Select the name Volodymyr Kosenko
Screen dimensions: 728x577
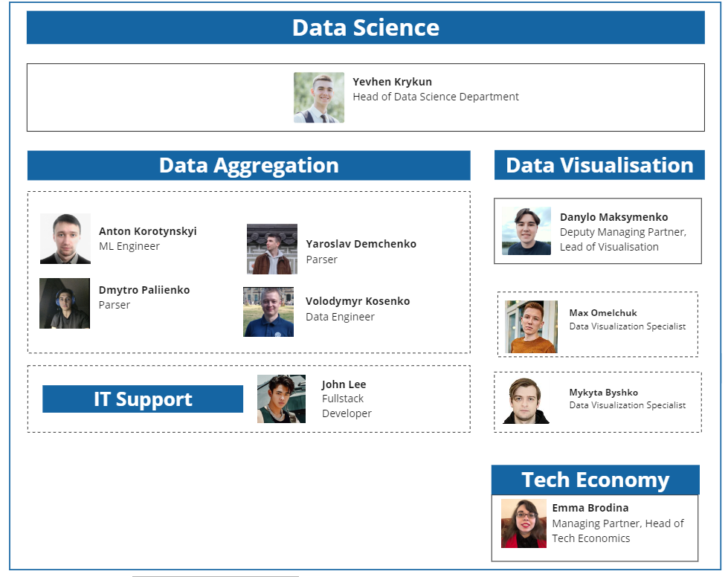(x=358, y=301)
